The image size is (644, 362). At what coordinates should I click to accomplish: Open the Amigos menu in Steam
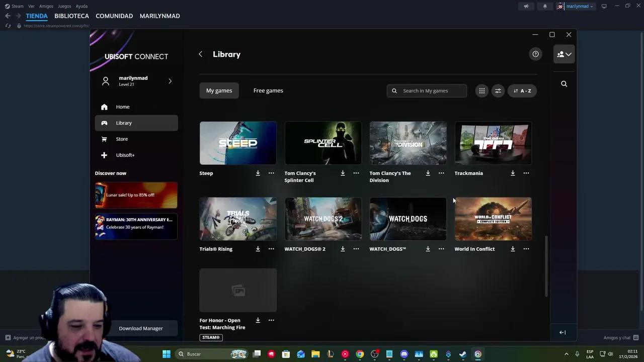click(x=46, y=6)
